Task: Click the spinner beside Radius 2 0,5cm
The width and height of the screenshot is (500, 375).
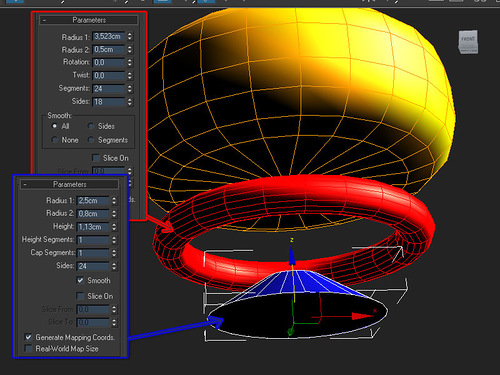Action: coord(130,50)
